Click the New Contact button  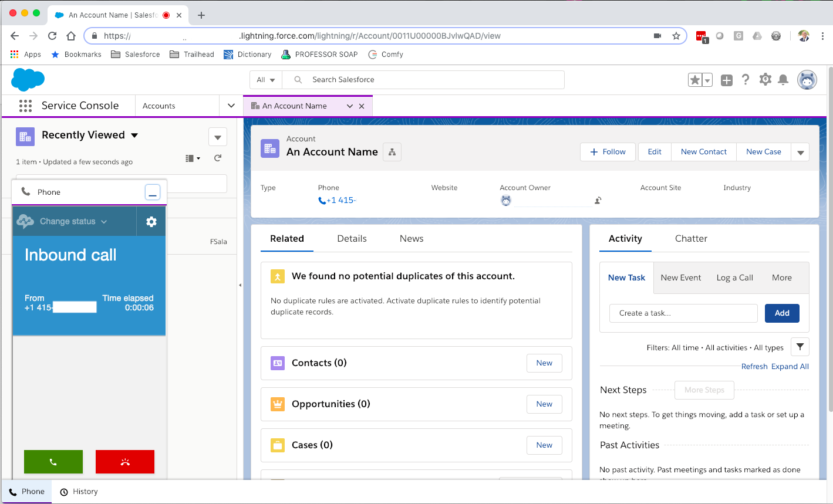click(x=704, y=152)
